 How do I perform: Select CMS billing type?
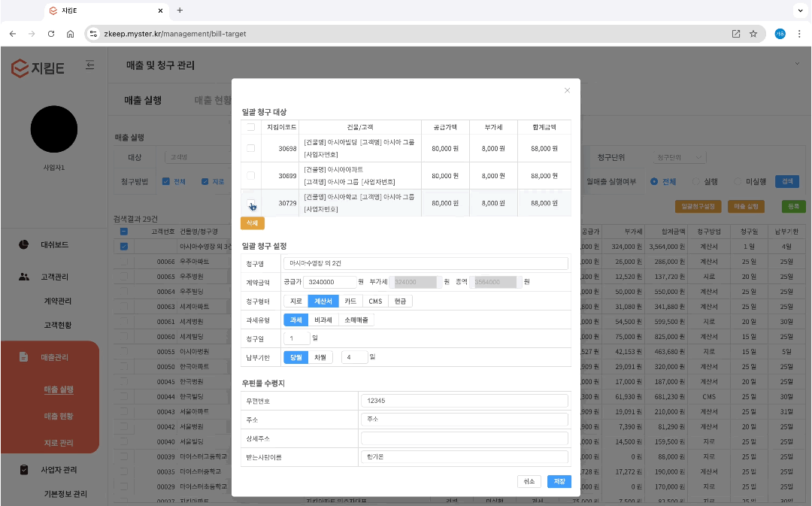click(x=375, y=301)
